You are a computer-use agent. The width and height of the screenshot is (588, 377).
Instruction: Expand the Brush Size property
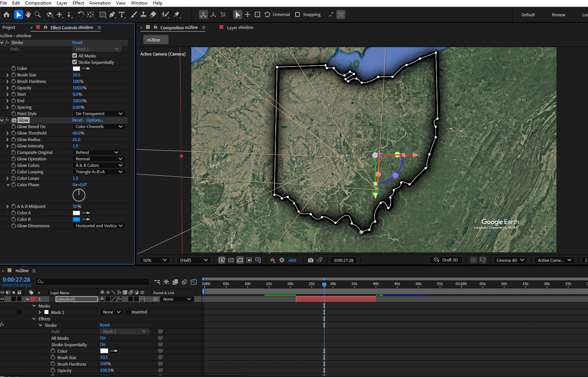(7, 75)
